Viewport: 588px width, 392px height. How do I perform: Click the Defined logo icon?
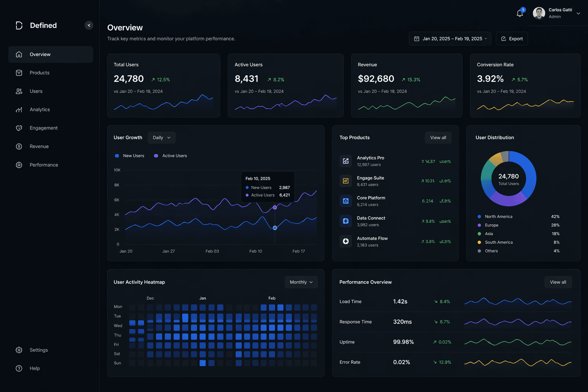(19, 25)
